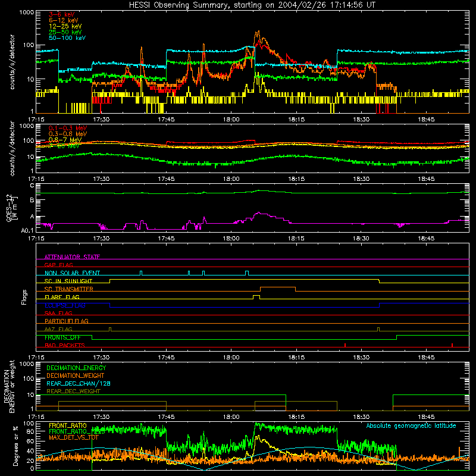Screen dimensions: 476x476
Task: Select the Degrees or % axis label
Action: pos(15,446)
